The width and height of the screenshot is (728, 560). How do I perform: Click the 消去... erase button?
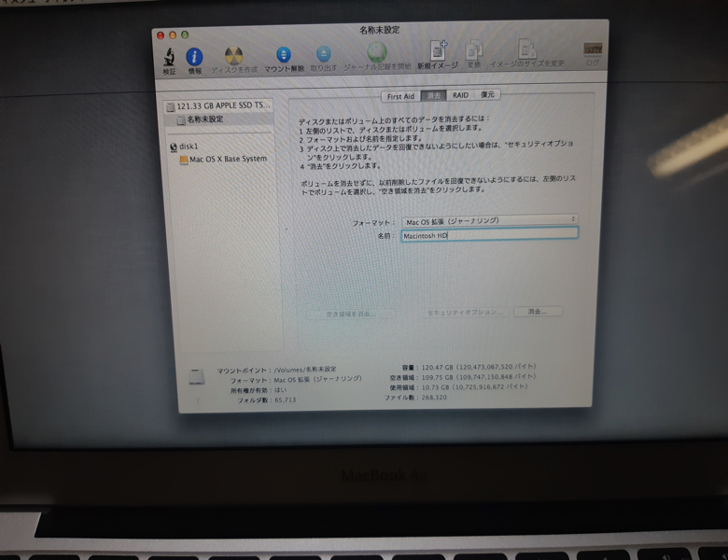[x=538, y=311]
